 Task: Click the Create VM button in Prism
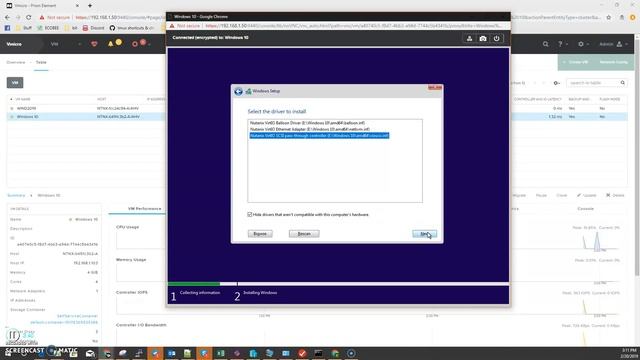pyautogui.click(x=575, y=62)
